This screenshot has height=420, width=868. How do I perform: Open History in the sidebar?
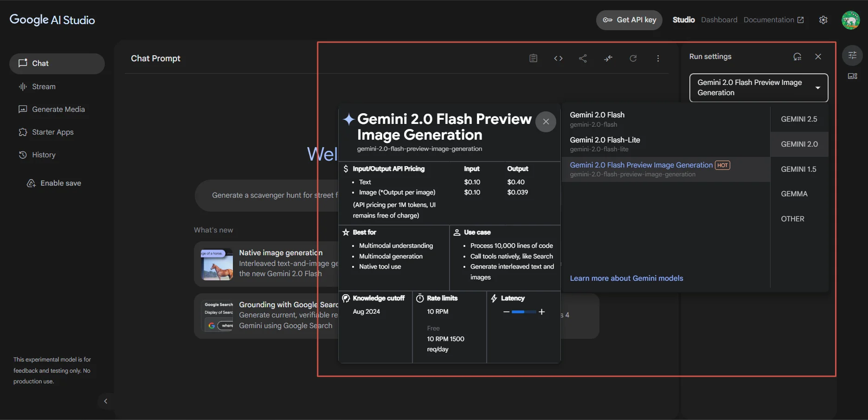pyautogui.click(x=57, y=155)
